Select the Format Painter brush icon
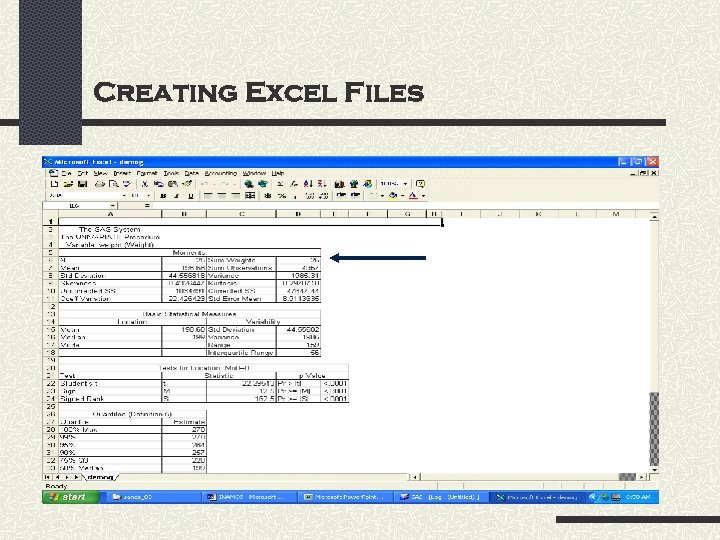 coord(187,184)
